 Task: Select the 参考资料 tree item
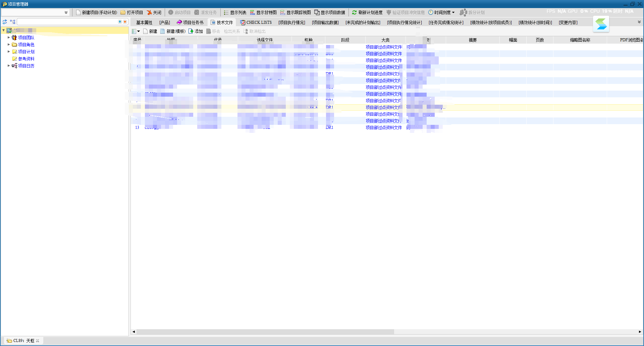26,59
